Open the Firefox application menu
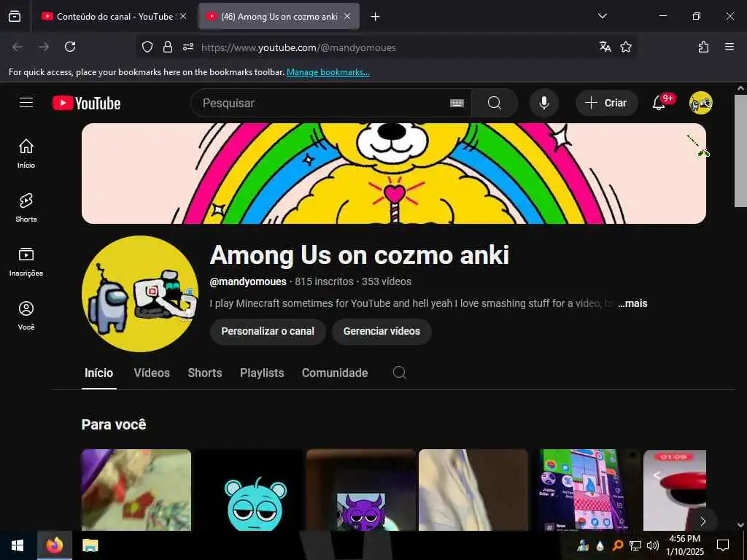This screenshot has height=560, width=747. coord(729,47)
